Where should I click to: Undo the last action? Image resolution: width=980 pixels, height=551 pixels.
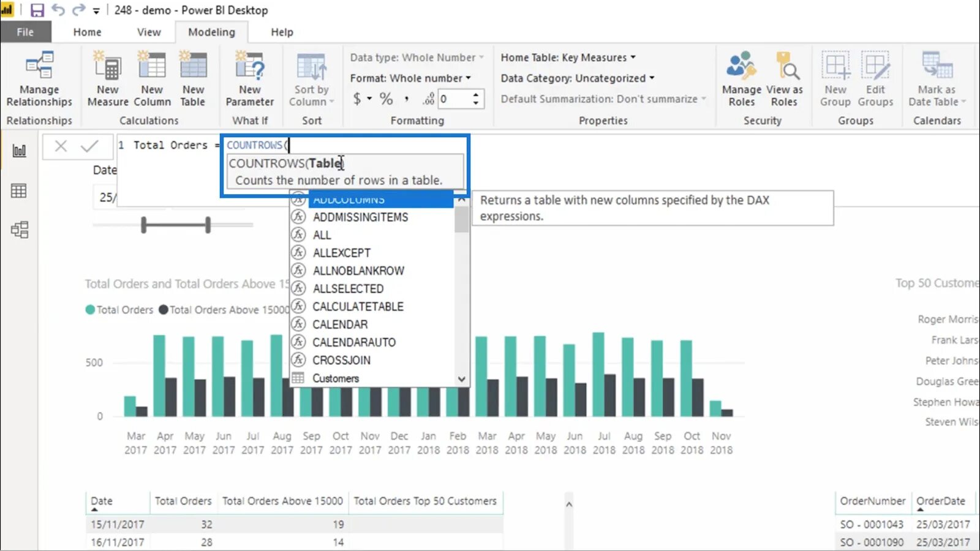(58, 10)
